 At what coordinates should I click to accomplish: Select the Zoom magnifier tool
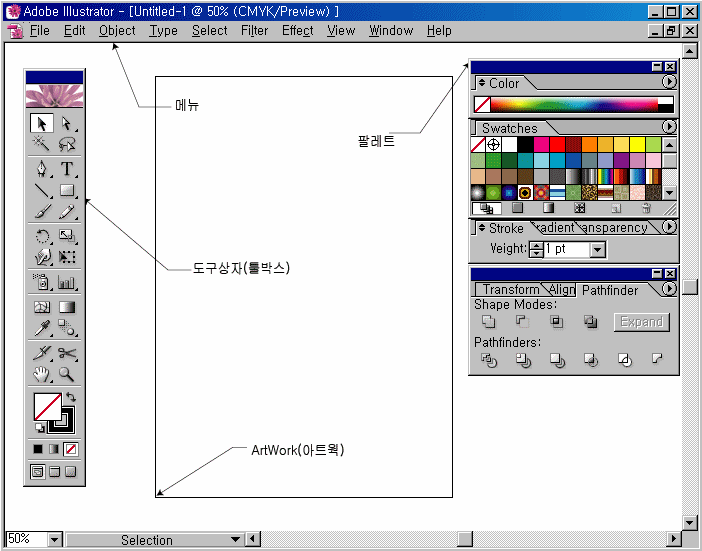coord(67,374)
